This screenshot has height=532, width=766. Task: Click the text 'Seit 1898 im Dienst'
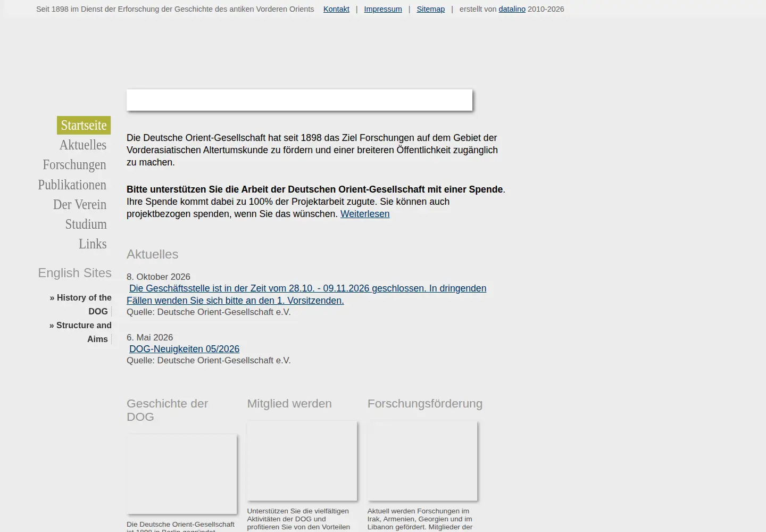click(x=175, y=9)
